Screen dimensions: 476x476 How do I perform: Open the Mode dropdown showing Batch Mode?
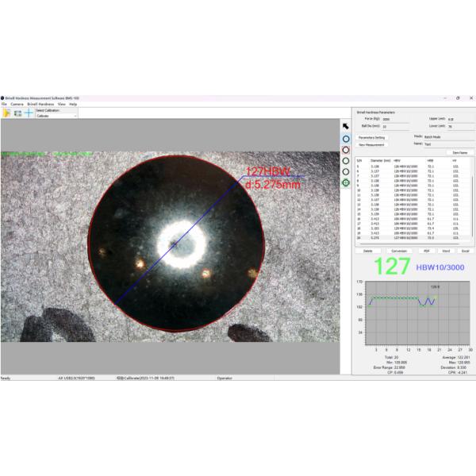(448, 136)
